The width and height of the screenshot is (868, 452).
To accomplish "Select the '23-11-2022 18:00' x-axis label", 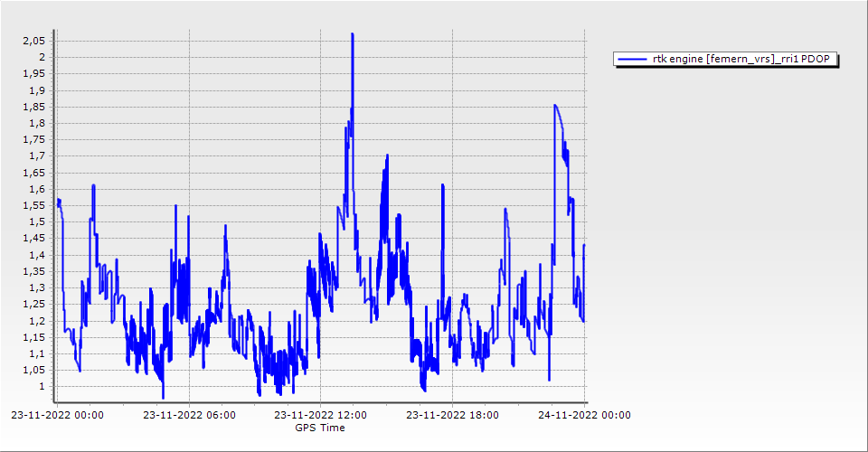I will 451,416.
